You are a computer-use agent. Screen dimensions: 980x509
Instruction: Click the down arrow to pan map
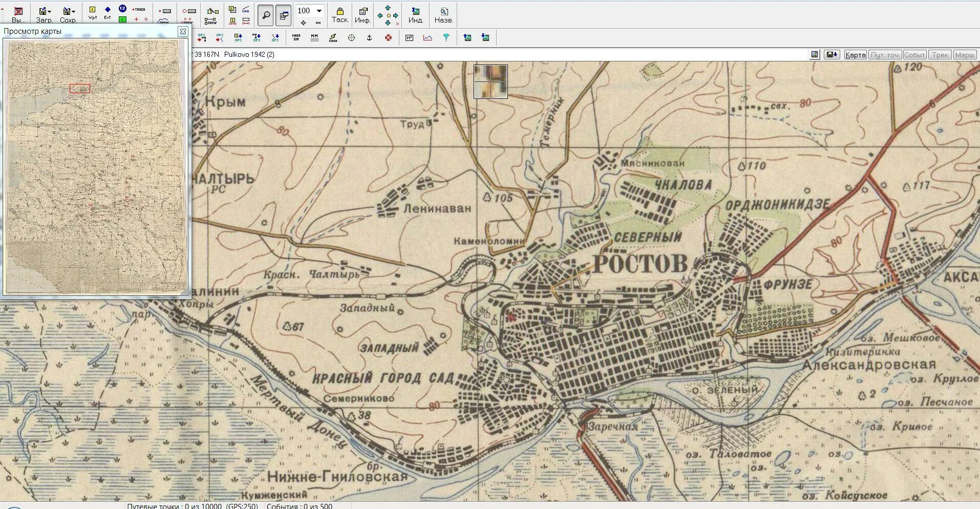388,23
